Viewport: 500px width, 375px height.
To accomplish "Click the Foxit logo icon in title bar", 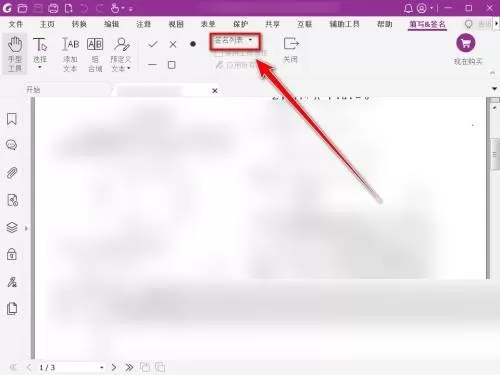I will 7,8.
